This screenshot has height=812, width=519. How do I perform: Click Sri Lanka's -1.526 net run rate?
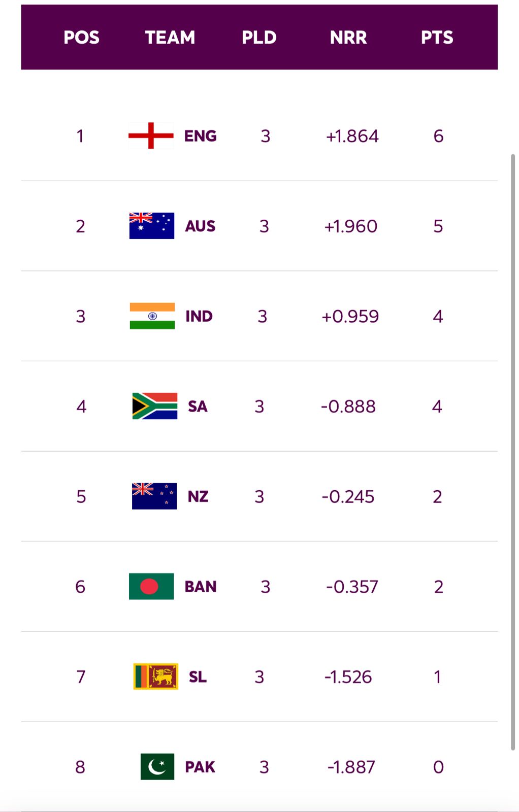pyautogui.click(x=348, y=676)
